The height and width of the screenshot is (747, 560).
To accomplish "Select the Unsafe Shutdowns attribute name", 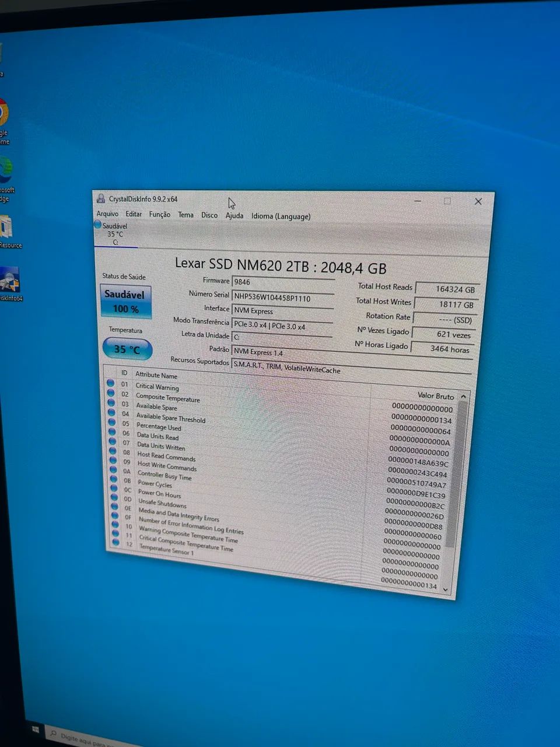I will [x=162, y=503].
